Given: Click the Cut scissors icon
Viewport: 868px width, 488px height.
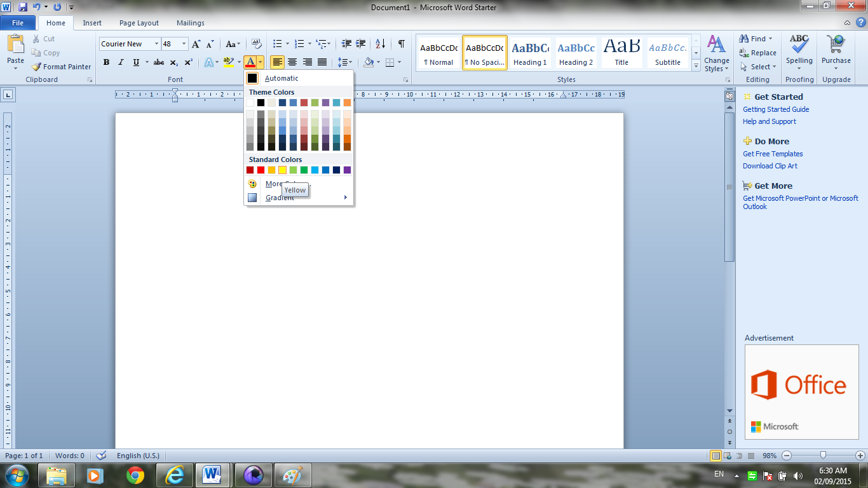Looking at the screenshot, I should pyautogui.click(x=36, y=39).
